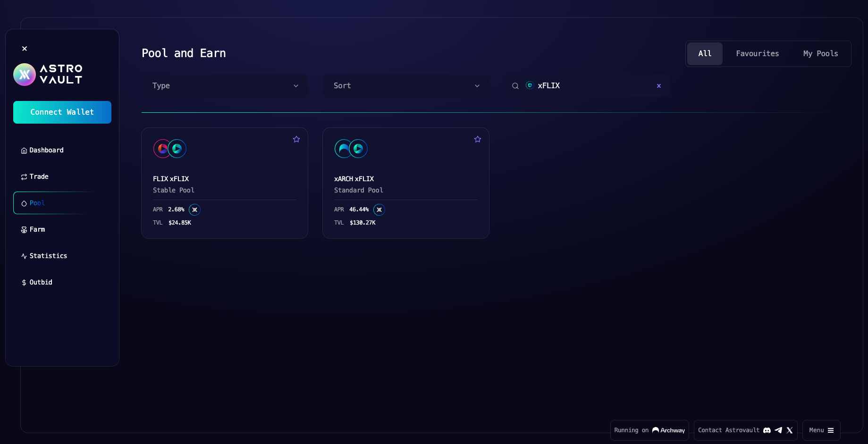
Task: Click the Dashboard home icon
Action: point(24,151)
